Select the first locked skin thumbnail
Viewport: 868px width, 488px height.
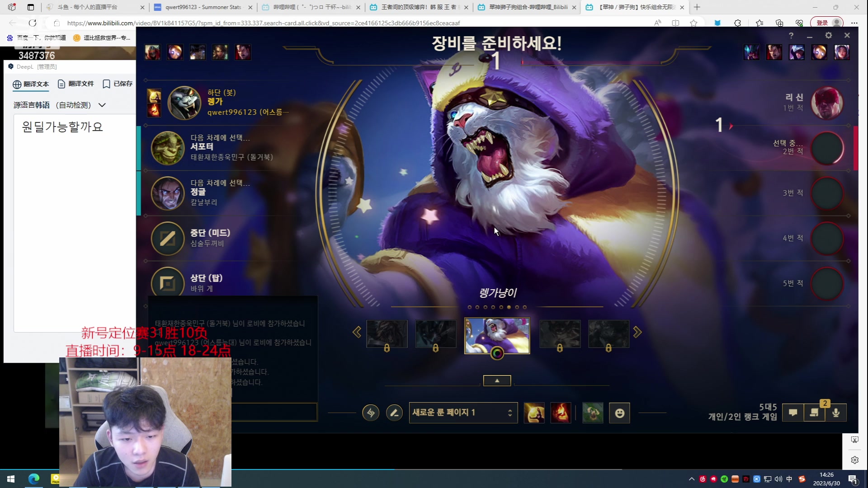387,334
